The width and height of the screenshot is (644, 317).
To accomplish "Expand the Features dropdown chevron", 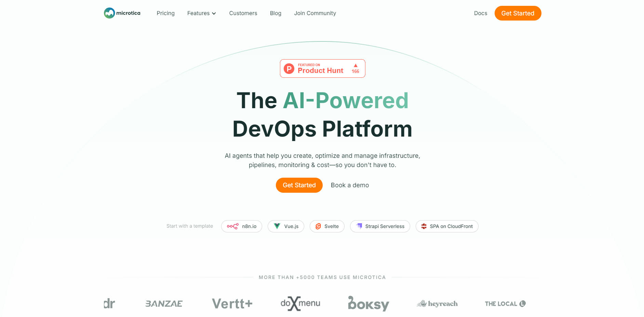I will 214,13.
